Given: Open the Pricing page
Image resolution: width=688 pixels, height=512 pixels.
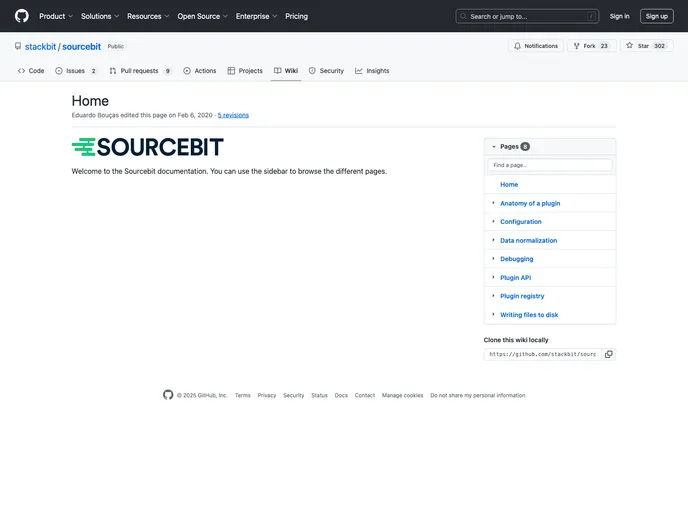Looking at the screenshot, I should [296, 16].
